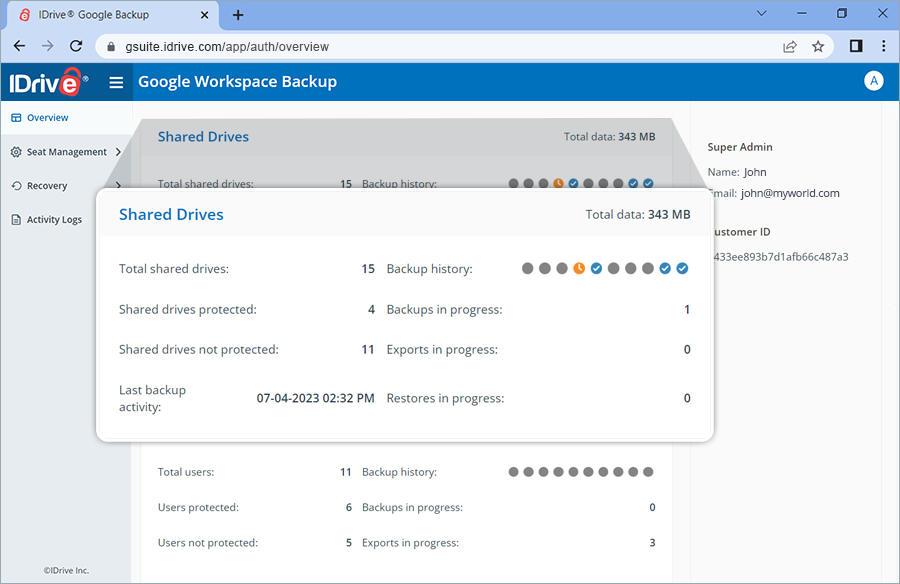The height and width of the screenshot is (584, 900).
Task: Open the hamburger navigation menu
Action: [x=116, y=82]
